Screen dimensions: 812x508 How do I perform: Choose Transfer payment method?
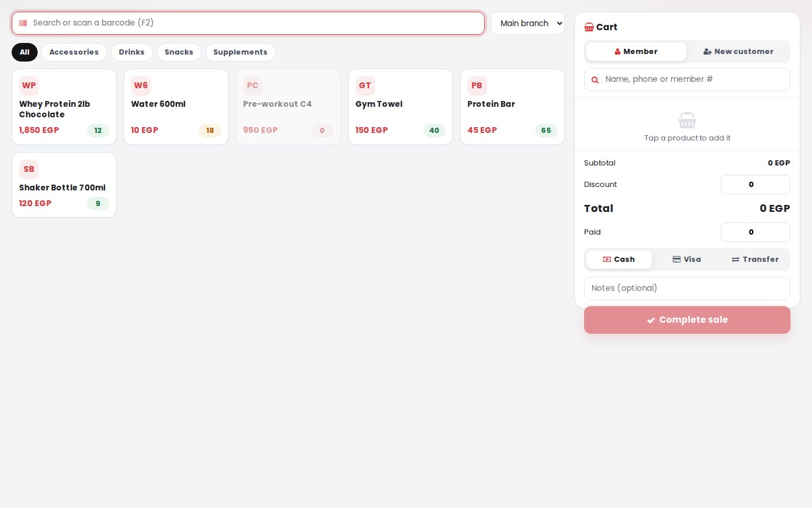pyautogui.click(x=755, y=260)
